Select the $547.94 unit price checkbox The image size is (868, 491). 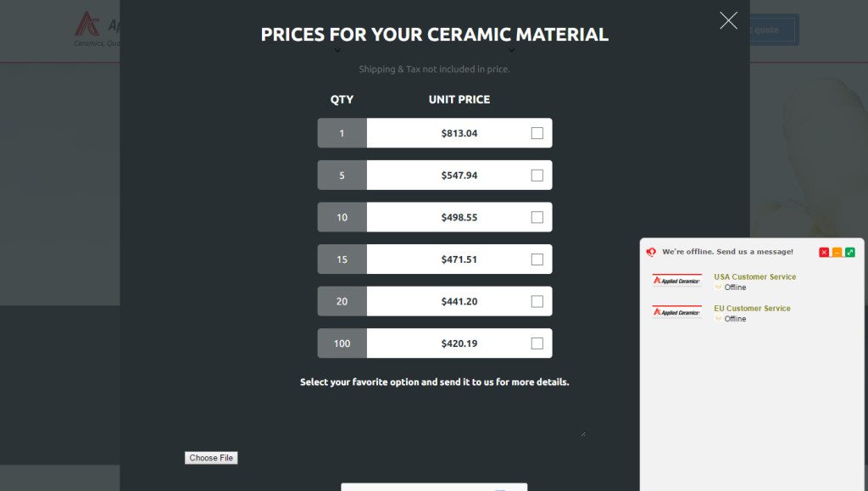coord(537,175)
